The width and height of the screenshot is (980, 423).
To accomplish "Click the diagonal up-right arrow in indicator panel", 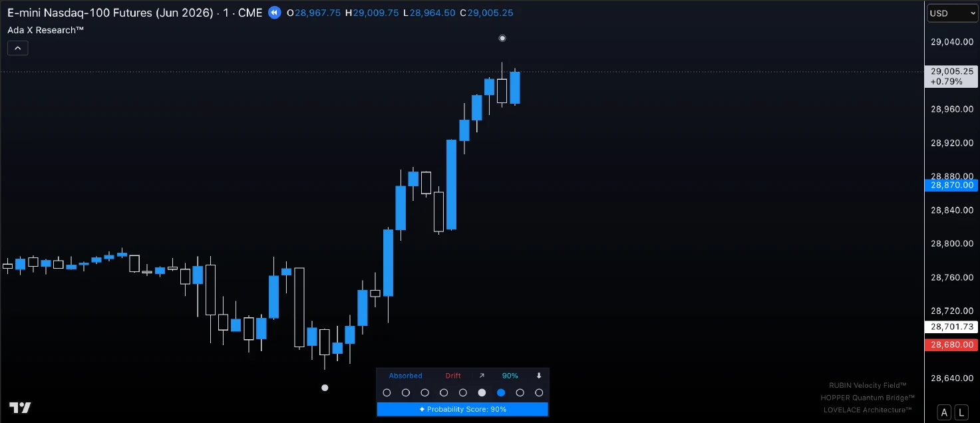I will click(x=482, y=376).
